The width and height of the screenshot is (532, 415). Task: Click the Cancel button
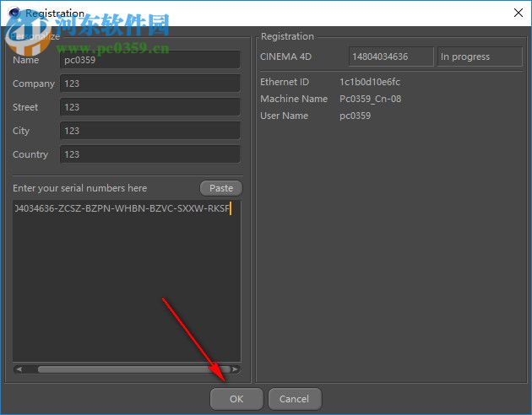click(x=295, y=399)
